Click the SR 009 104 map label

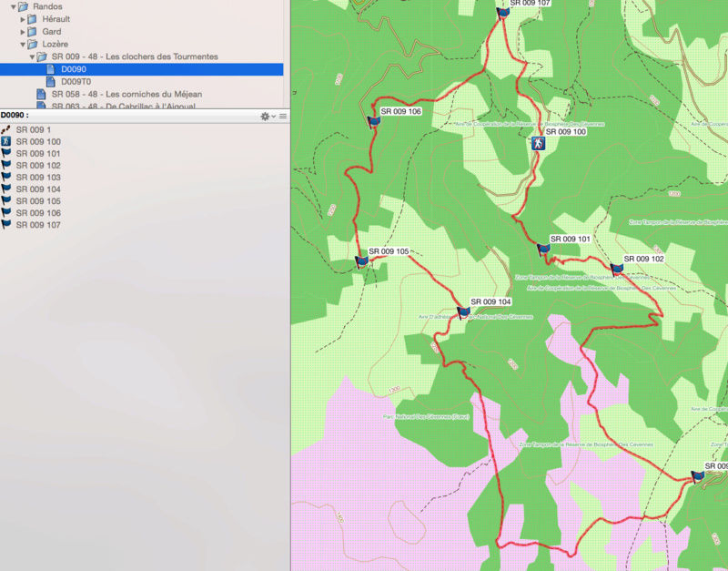coord(490,302)
